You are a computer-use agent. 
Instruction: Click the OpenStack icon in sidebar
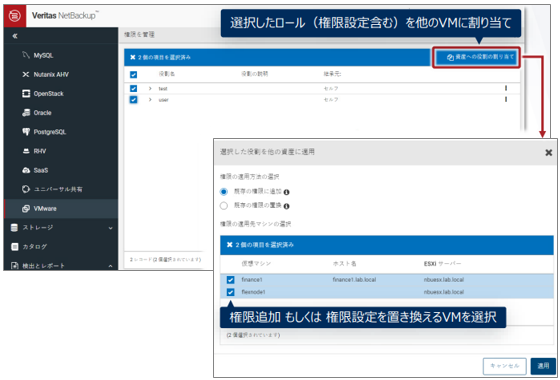pos(26,94)
